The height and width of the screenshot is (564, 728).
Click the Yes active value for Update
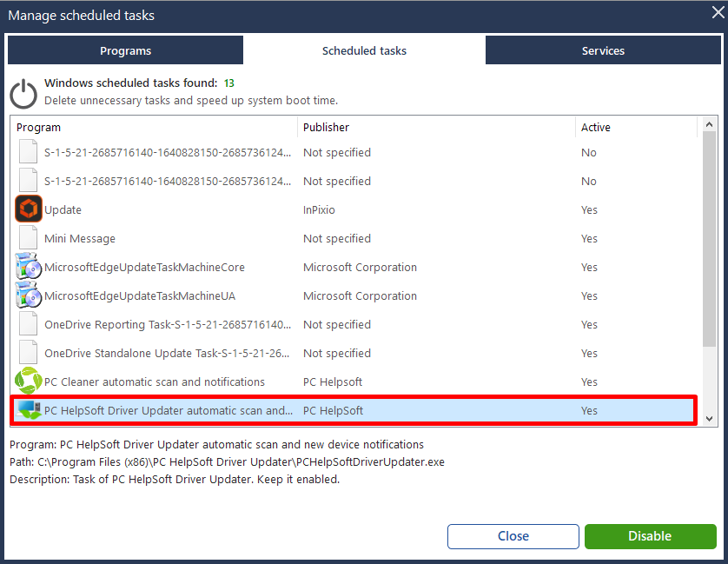(x=589, y=210)
